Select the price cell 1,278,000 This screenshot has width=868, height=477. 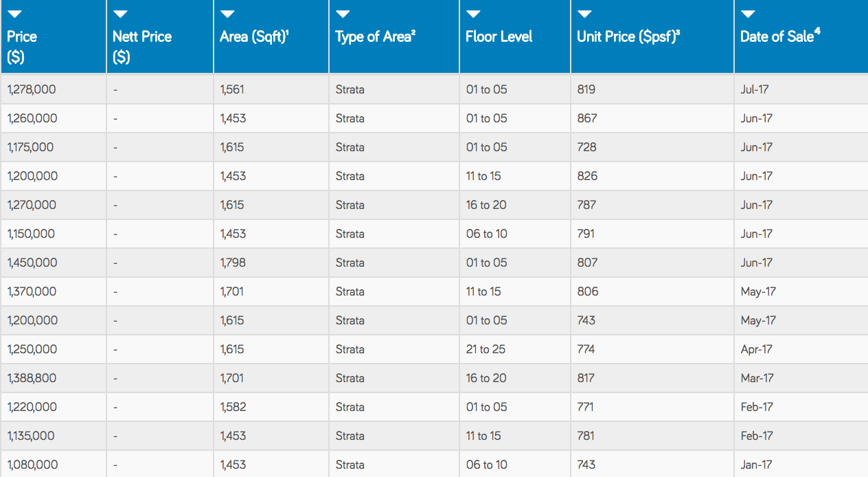point(32,89)
